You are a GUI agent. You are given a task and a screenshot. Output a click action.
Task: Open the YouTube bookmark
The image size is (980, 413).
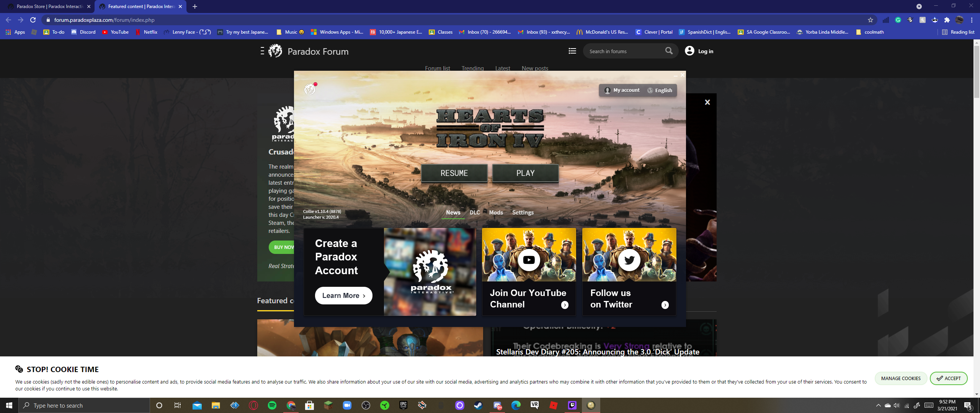point(116,32)
